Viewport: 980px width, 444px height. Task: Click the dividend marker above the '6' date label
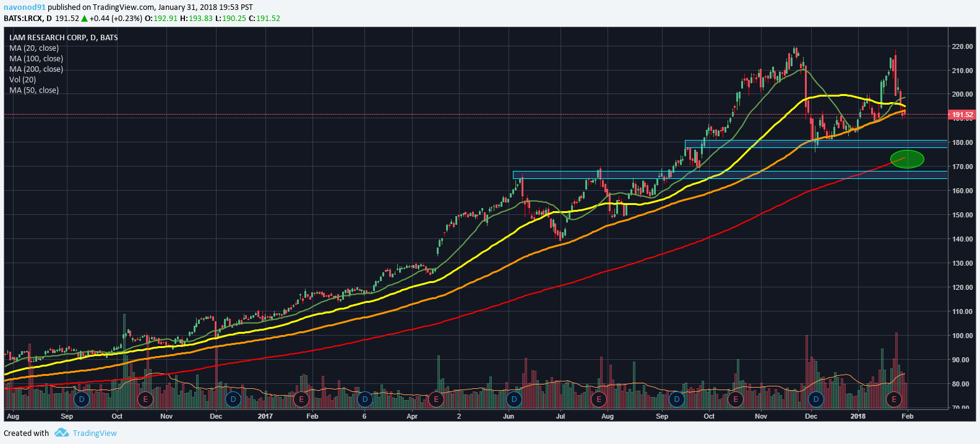[x=364, y=399]
